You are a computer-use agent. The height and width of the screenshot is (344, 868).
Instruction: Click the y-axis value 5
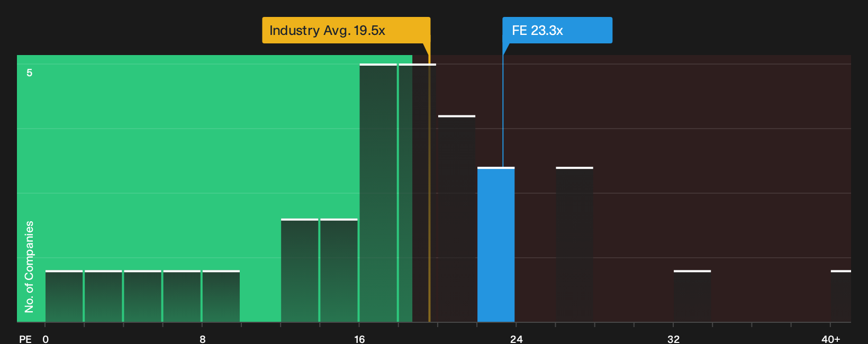click(x=30, y=73)
